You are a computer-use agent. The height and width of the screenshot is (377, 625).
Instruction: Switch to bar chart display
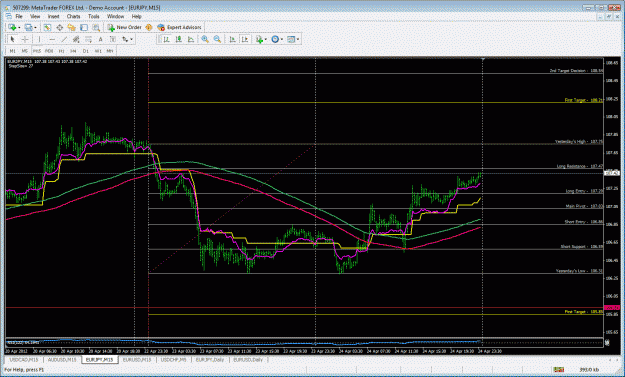coord(166,39)
